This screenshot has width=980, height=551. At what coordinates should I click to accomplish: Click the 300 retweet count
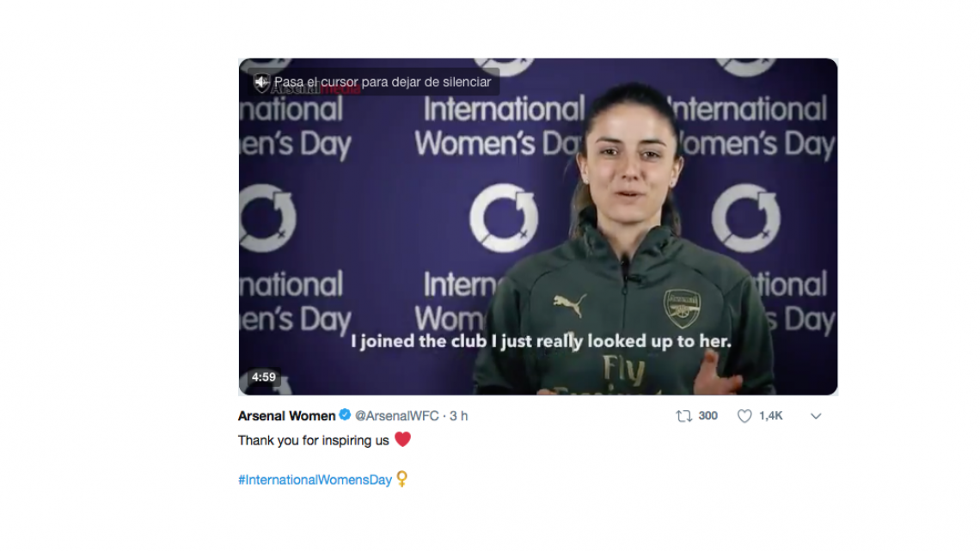(707, 416)
